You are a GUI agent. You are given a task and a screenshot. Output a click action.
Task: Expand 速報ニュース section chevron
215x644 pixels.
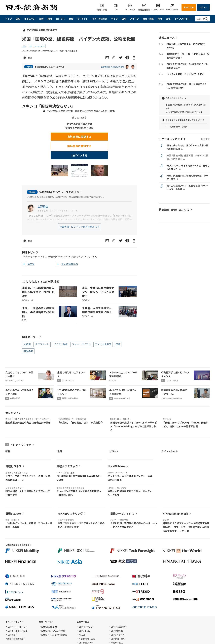tap(177, 38)
